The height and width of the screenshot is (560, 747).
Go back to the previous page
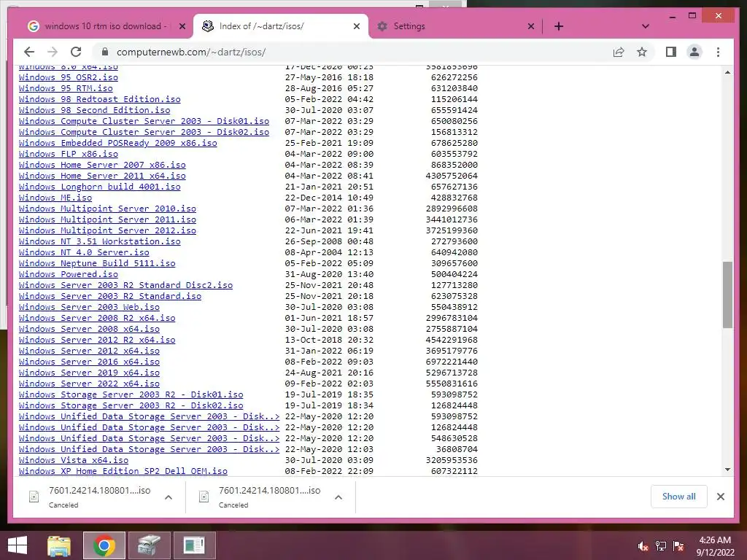coord(29,52)
